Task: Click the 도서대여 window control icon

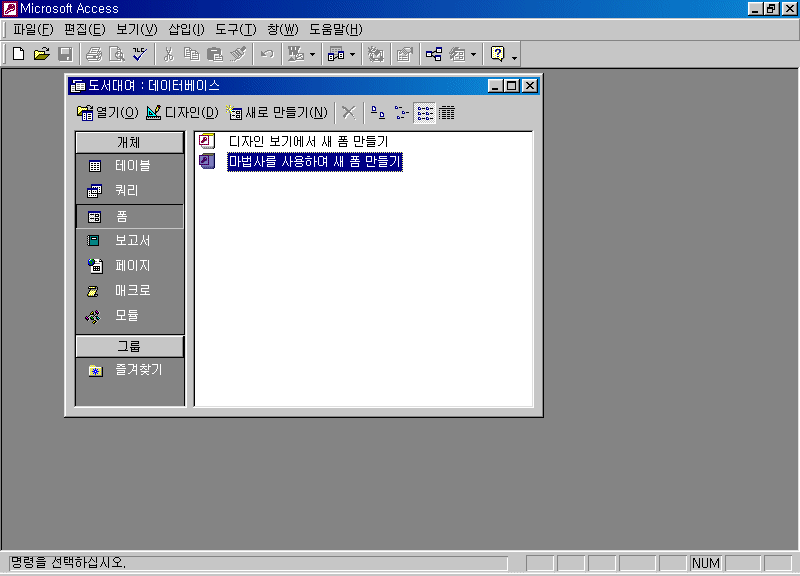Action: click(78, 86)
